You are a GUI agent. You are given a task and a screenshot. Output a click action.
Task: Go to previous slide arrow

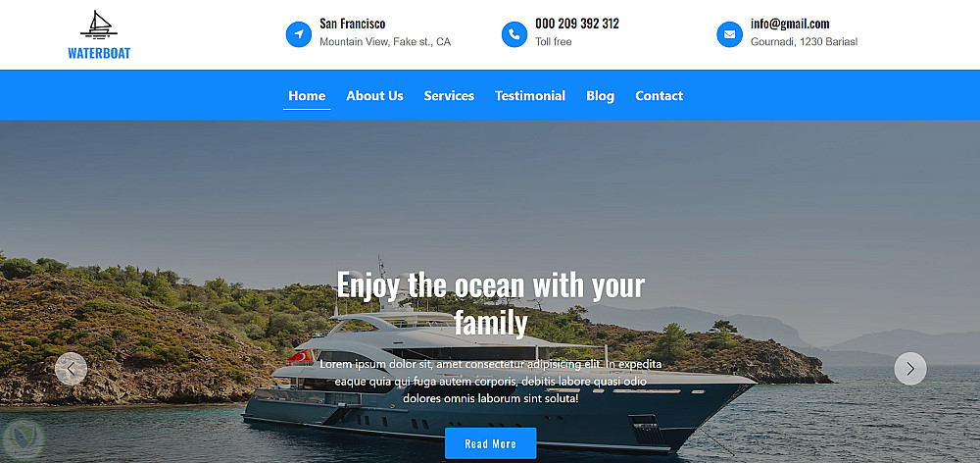pyautogui.click(x=71, y=369)
